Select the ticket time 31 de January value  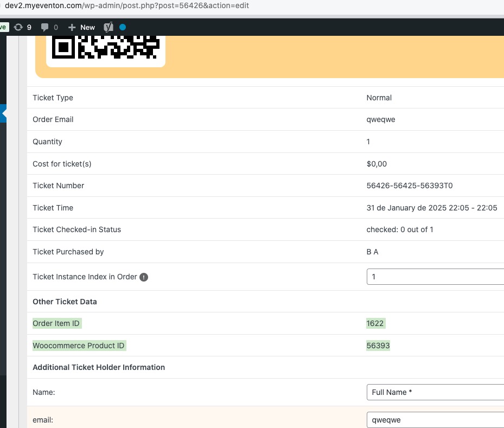pos(432,208)
